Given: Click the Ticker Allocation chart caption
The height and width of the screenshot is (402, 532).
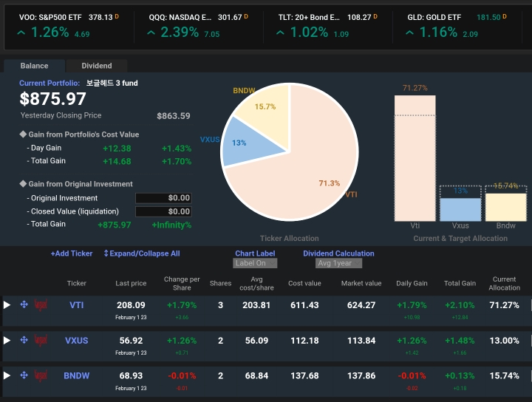Looking at the screenshot, I should [x=290, y=239].
